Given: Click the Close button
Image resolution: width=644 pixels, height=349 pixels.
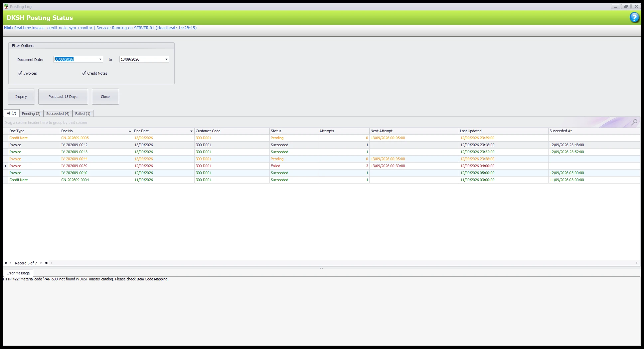Looking at the screenshot, I should tap(105, 97).
